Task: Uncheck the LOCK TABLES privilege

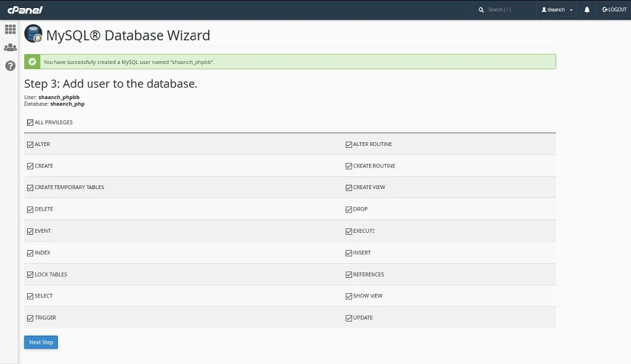Action: (30, 275)
